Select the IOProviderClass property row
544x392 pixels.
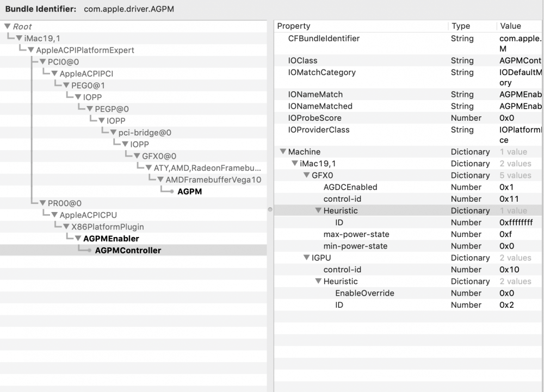point(408,135)
